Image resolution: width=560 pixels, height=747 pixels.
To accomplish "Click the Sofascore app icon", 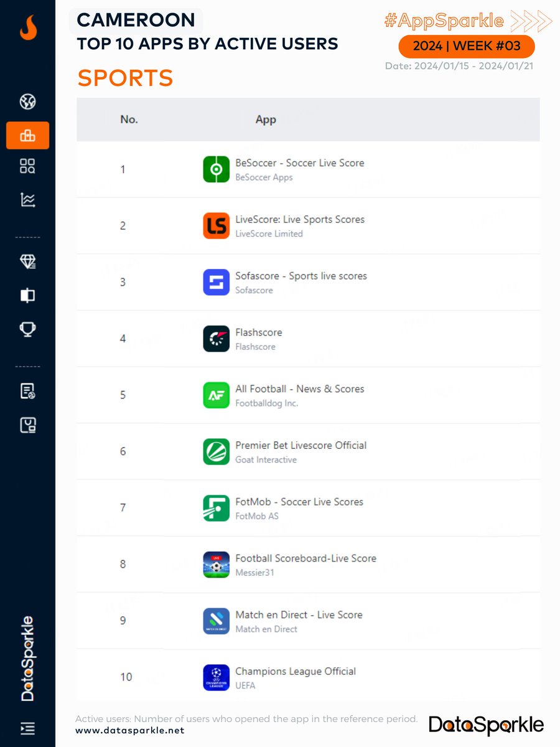I will pyautogui.click(x=217, y=282).
